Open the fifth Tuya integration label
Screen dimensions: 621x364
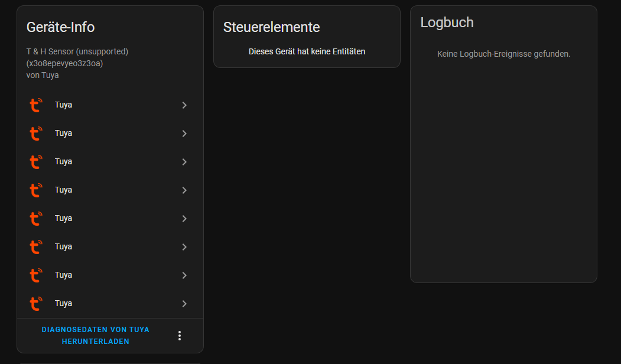pyautogui.click(x=63, y=218)
